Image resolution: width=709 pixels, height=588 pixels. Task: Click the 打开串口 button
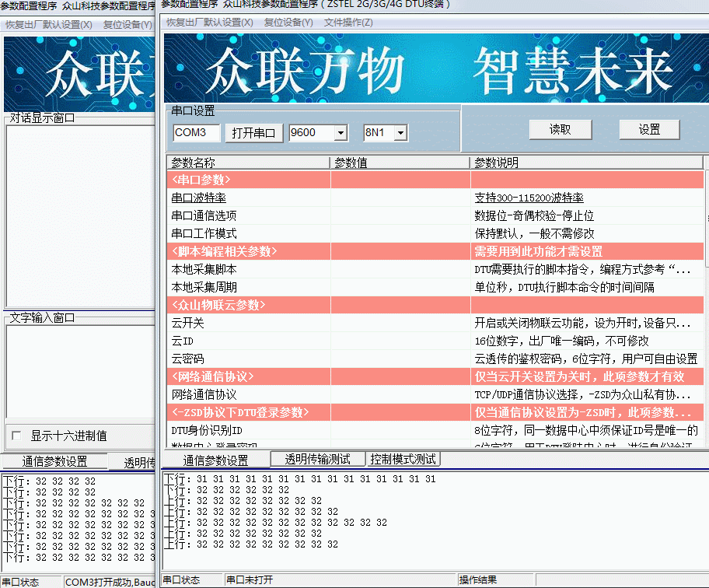click(x=253, y=132)
